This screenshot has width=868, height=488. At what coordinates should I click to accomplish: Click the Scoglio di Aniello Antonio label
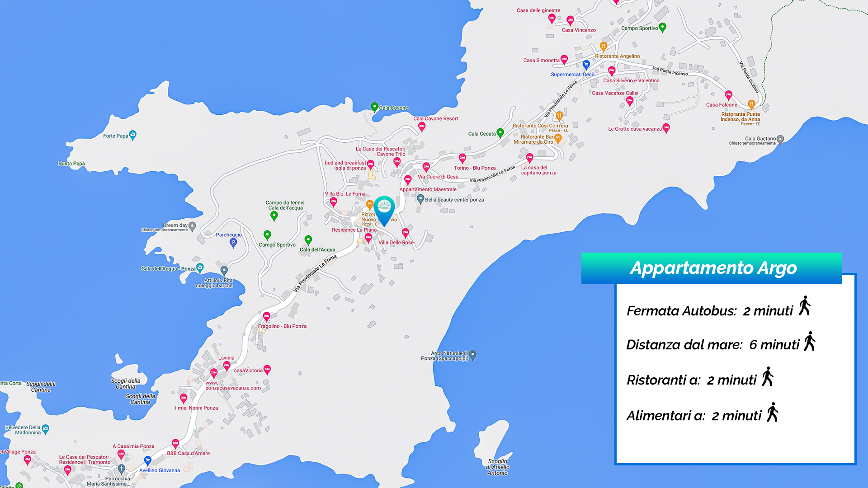(x=498, y=467)
